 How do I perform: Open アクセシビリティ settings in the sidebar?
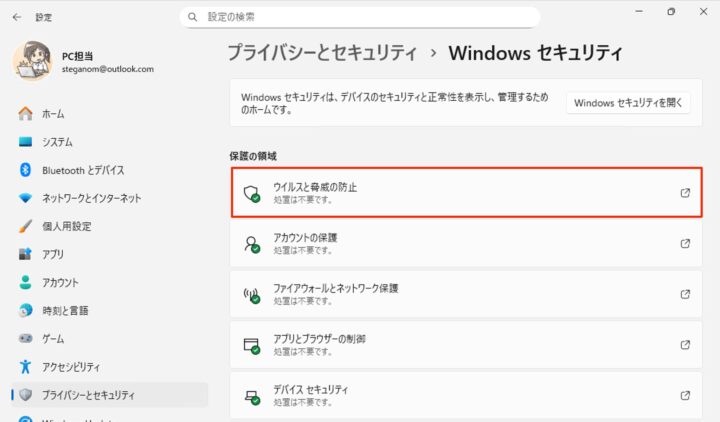(70, 366)
